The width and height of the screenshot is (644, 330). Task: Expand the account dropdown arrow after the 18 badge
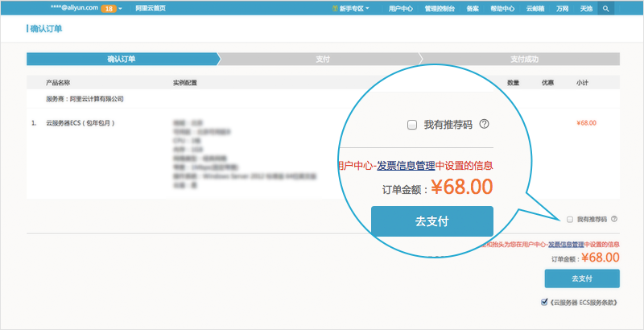pyautogui.click(x=120, y=9)
